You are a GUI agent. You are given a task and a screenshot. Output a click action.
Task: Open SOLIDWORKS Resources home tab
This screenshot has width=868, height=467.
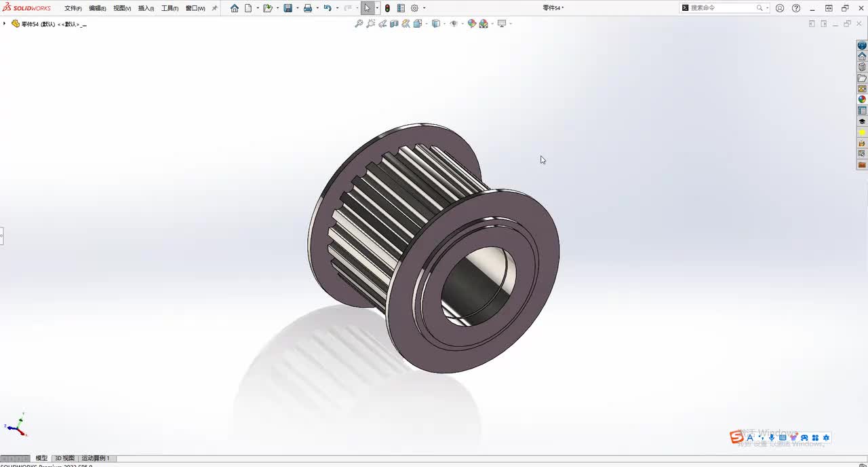coord(862,56)
